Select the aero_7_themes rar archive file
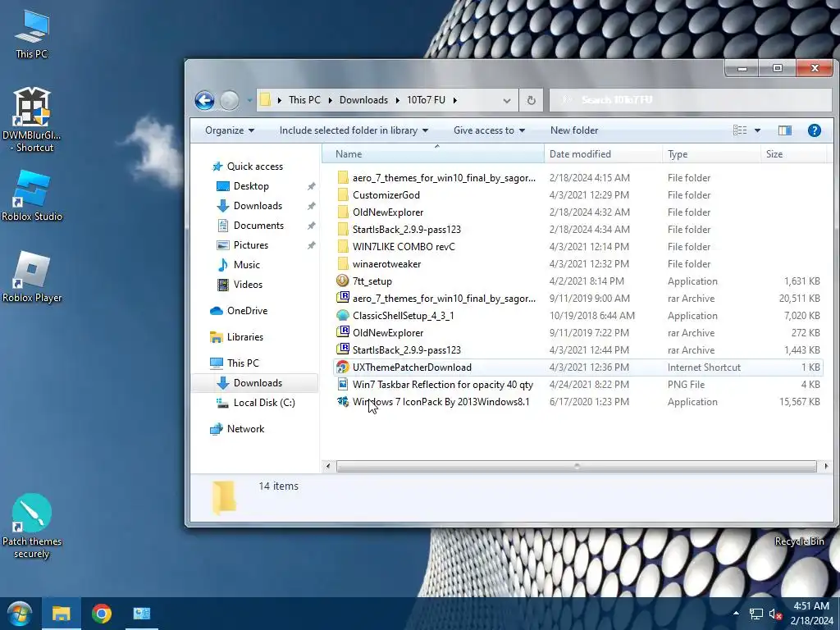840x630 pixels. point(577,299)
